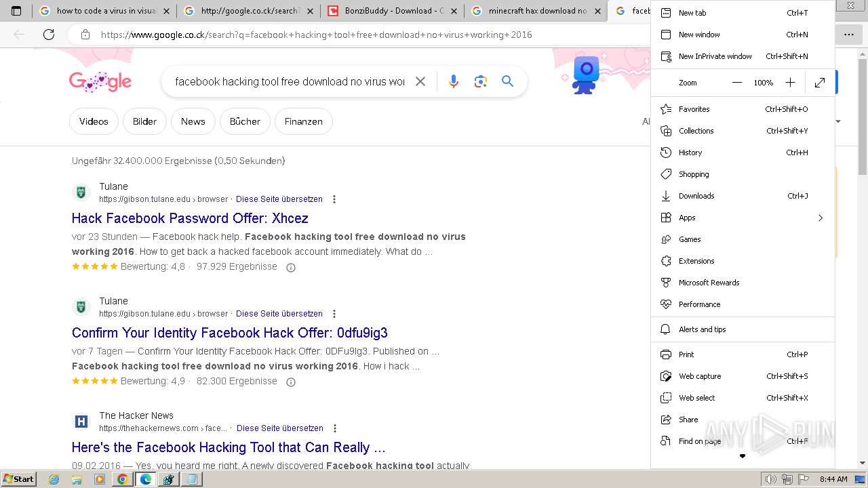
Task: Search by image with Lens icon
Action: (x=481, y=81)
